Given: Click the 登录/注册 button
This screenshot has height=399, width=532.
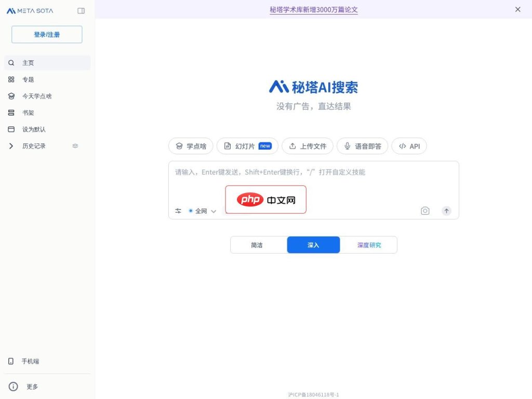Looking at the screenshot, I should click(47, 34).
